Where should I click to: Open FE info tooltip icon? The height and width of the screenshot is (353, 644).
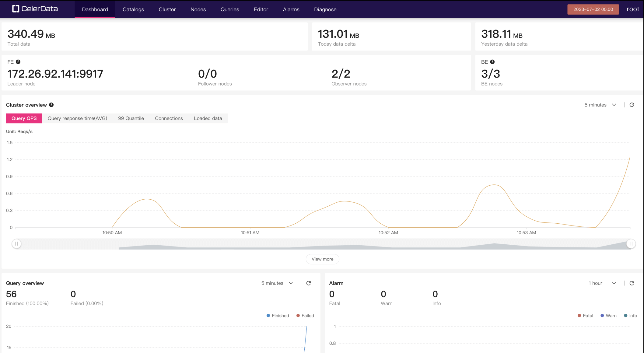[18, 62]
